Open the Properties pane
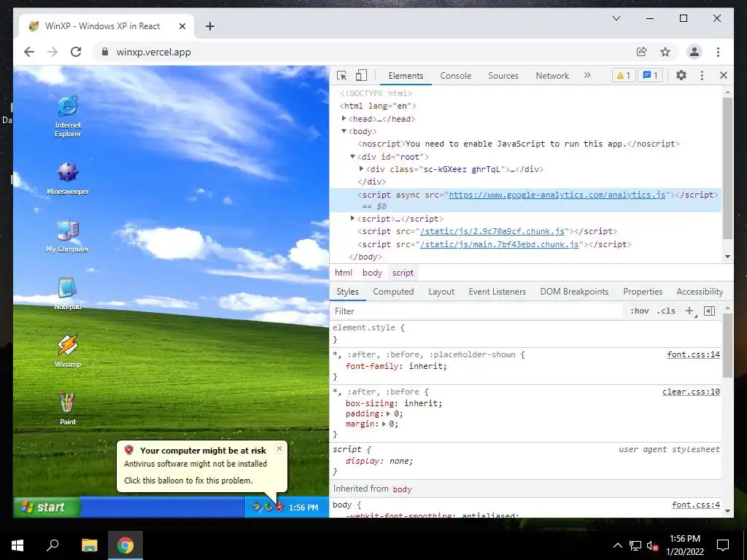Viewport: 747px width, 560px height. click(643, 292)
